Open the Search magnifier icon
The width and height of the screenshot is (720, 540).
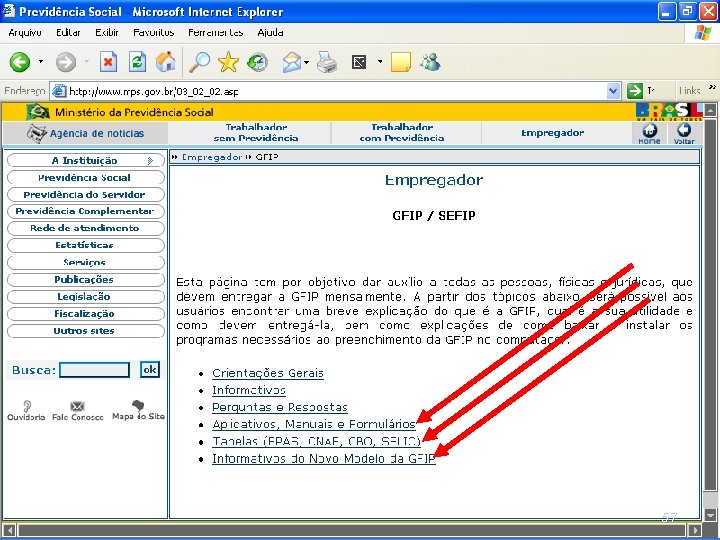200,62
